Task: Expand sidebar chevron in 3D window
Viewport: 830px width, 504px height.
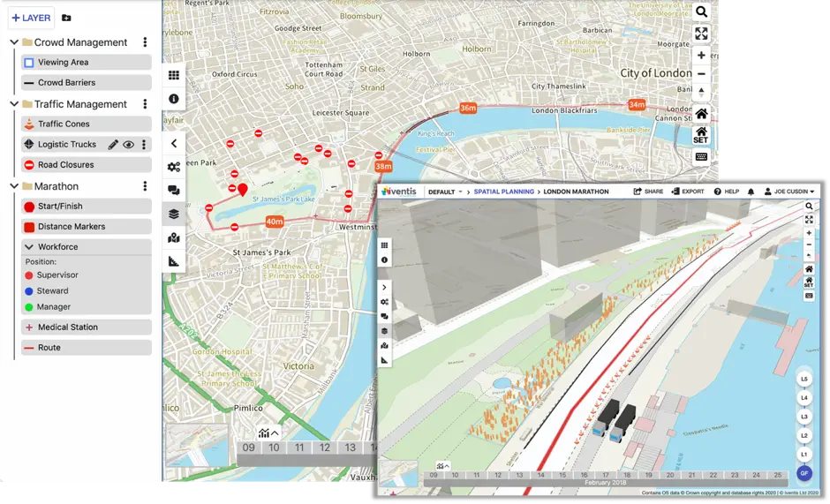Action: [384, 288]
